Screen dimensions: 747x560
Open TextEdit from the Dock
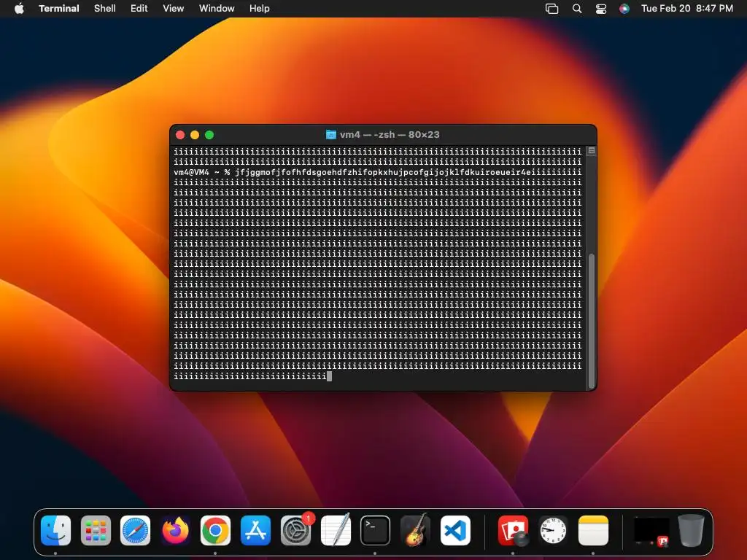(x=336, y=530)
